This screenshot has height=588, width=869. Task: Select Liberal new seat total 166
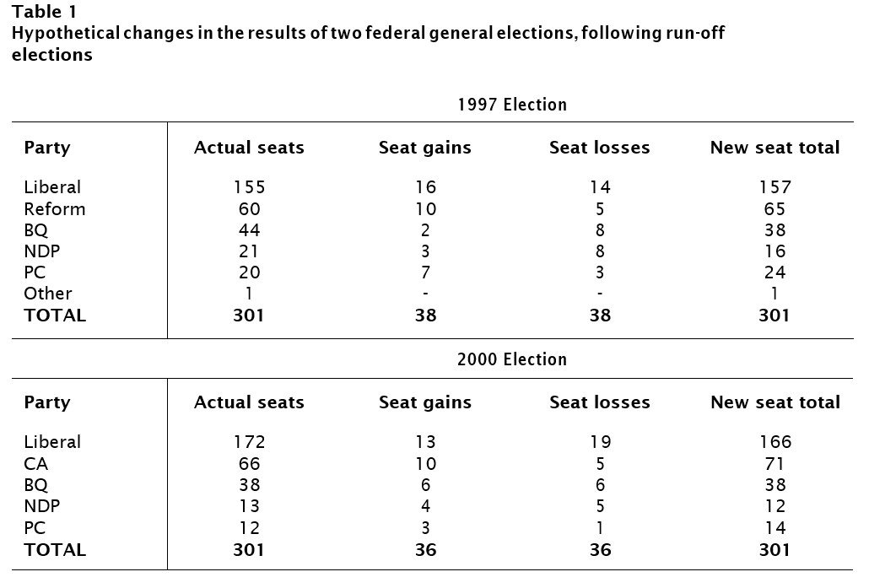point(775,442)
